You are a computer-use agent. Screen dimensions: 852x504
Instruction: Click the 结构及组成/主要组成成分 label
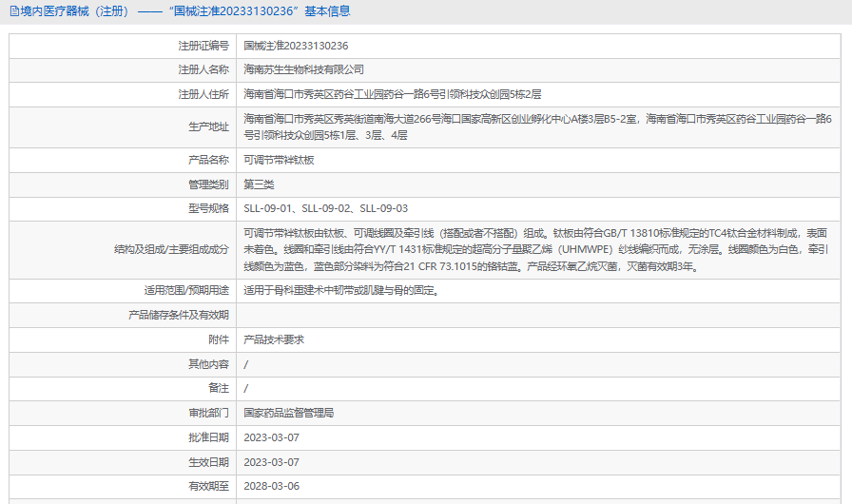coord(172,249)
